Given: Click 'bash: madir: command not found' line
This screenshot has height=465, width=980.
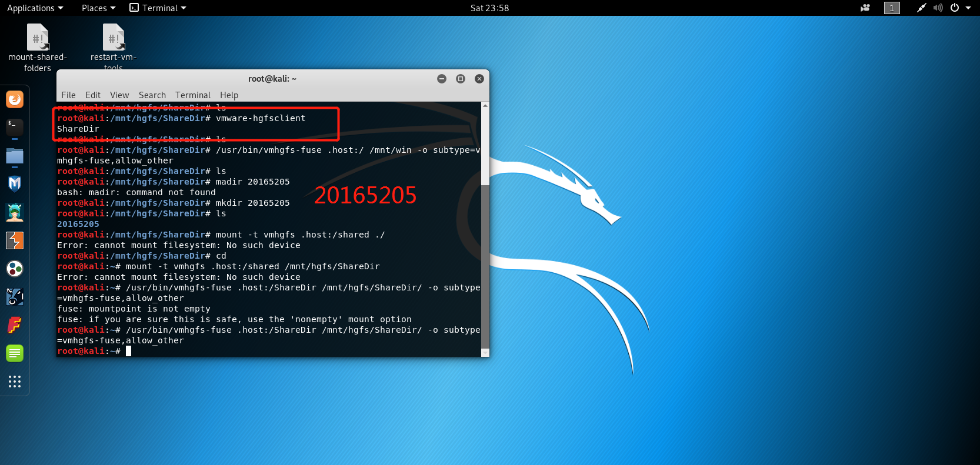Looking at the screenshot, I should 136,192.
